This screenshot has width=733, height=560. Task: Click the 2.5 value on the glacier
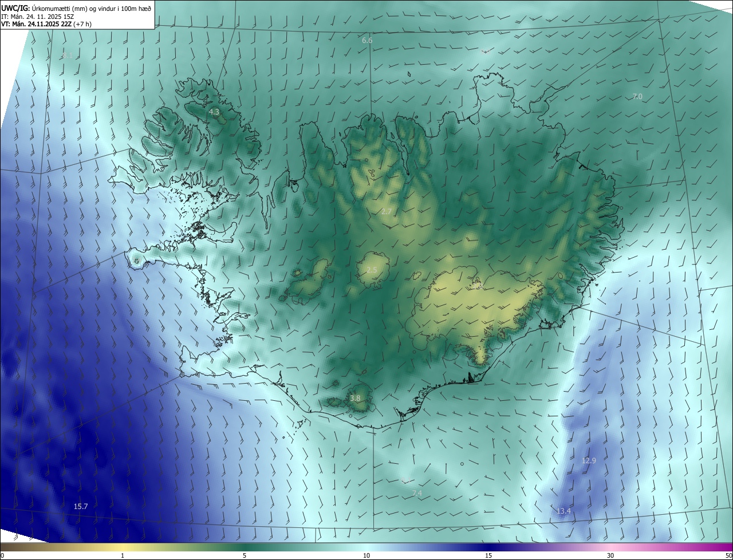[x=372, y=270]
